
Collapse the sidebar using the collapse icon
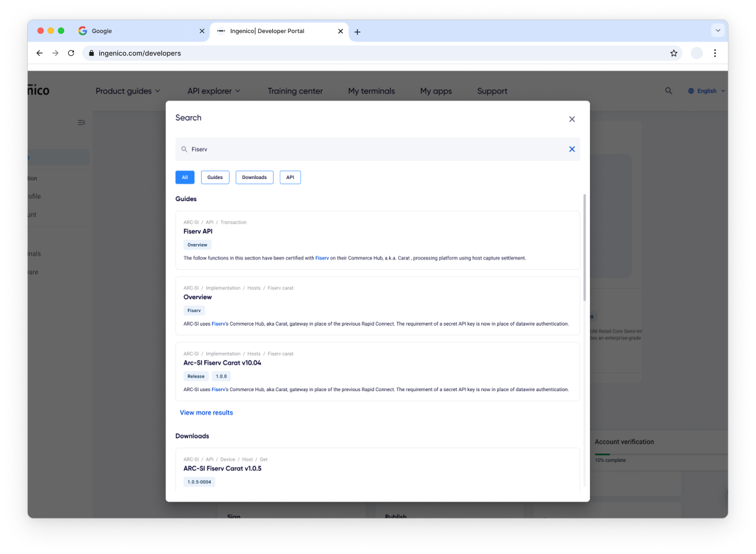pos(81,123)
